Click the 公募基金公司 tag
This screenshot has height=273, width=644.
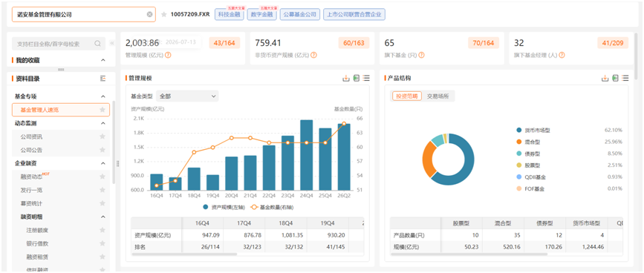tap(300, 15)
